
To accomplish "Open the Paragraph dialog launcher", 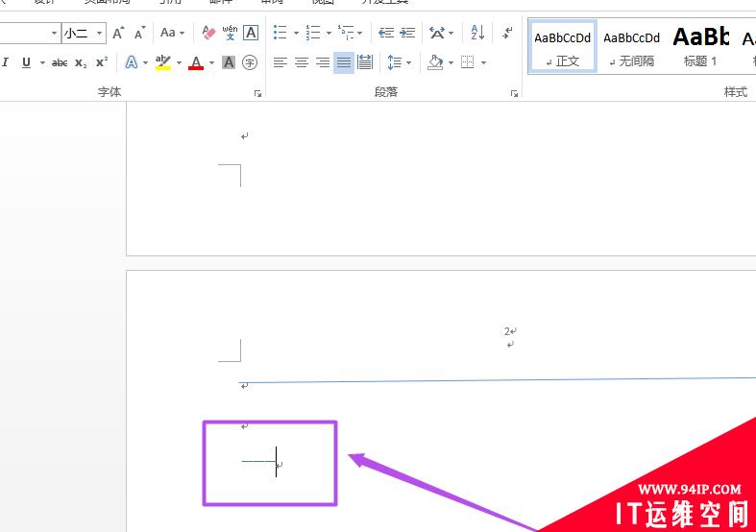I will 515,93.
